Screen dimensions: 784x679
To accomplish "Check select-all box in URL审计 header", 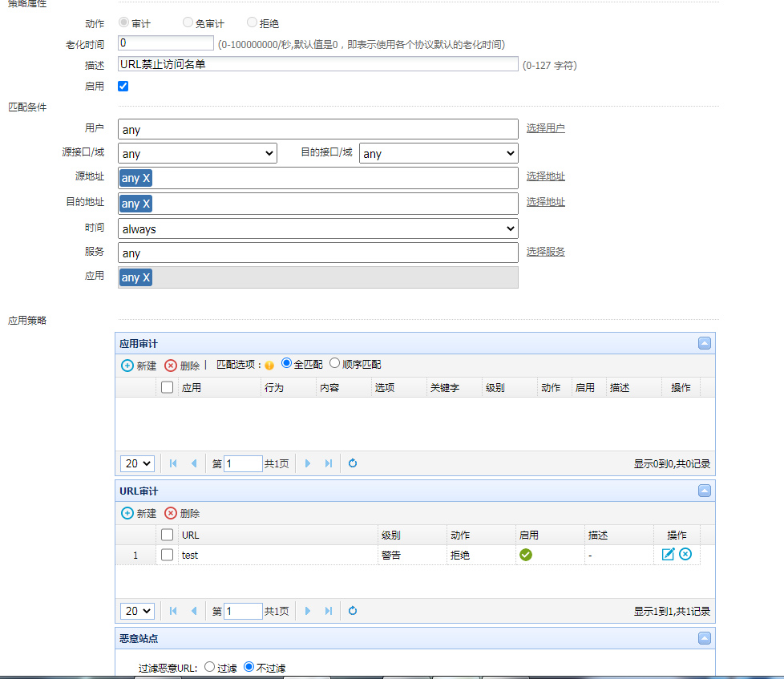I will click(x=167, y=535).
